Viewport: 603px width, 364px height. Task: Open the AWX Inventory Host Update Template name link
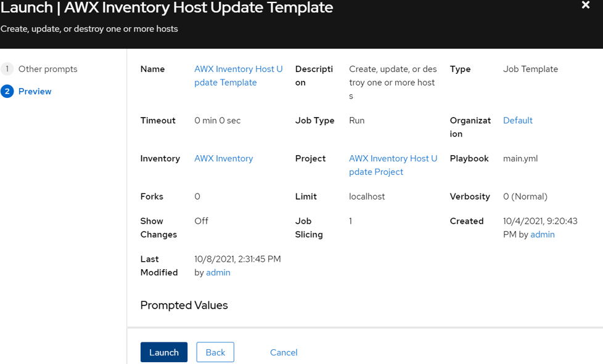point(239,76)
